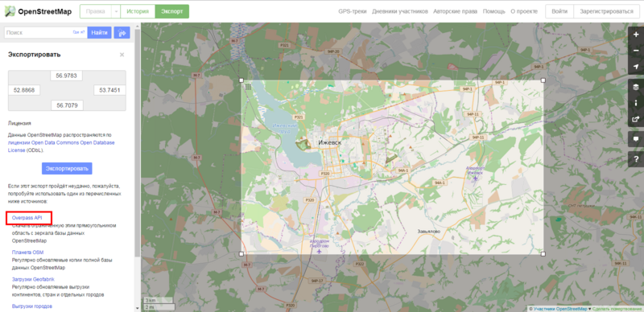Show my location with the arrow icon

[x=636, y=67]
